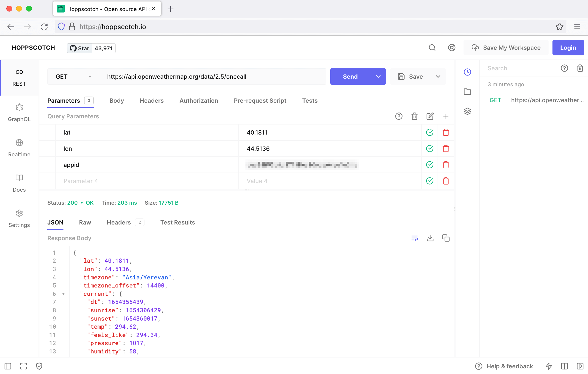Image resolution: width=588 pixels, height=374 pixels.
Task: Click history help question icon
Action: tap(564, 68)
